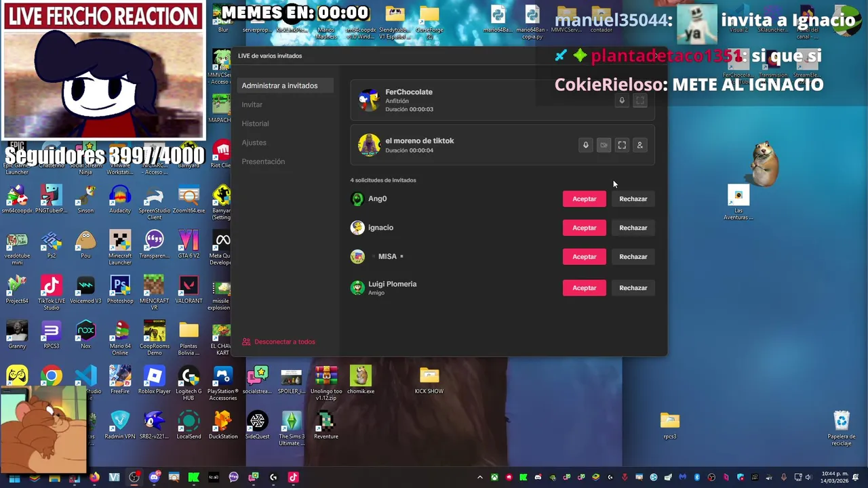Viewport: 868px width, 488px height.
Task: Open Pou desktop icon
Action: coord(85,245)
